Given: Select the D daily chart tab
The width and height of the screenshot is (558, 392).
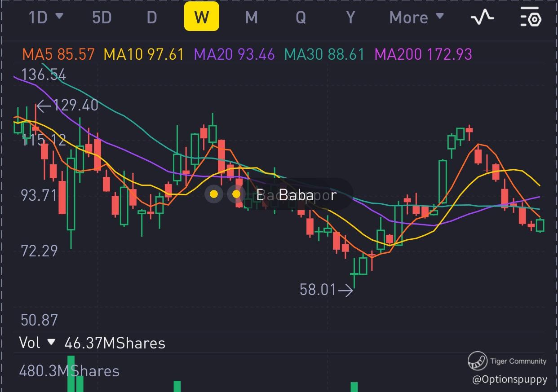Looking at the screenshot, I should (x=152, y=18).
